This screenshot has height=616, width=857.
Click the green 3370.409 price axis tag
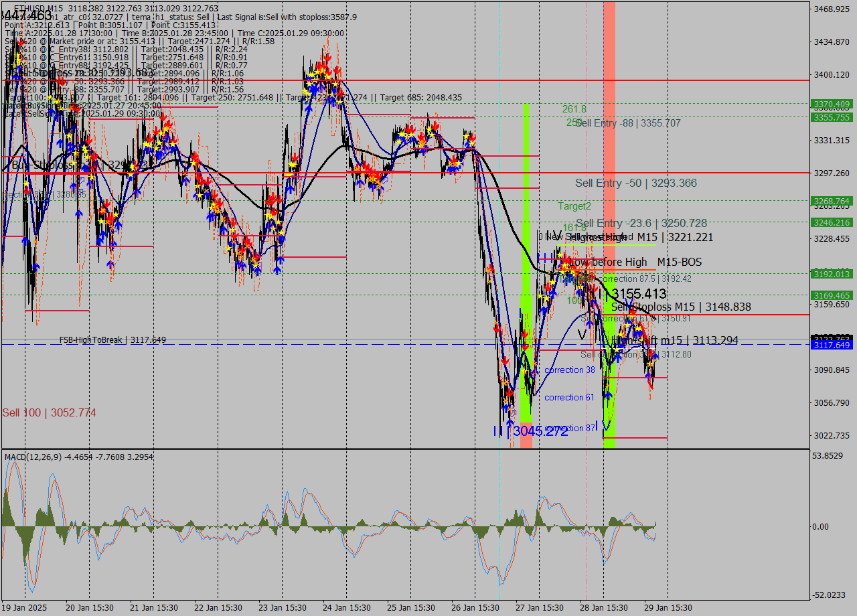tap(831, 104)
